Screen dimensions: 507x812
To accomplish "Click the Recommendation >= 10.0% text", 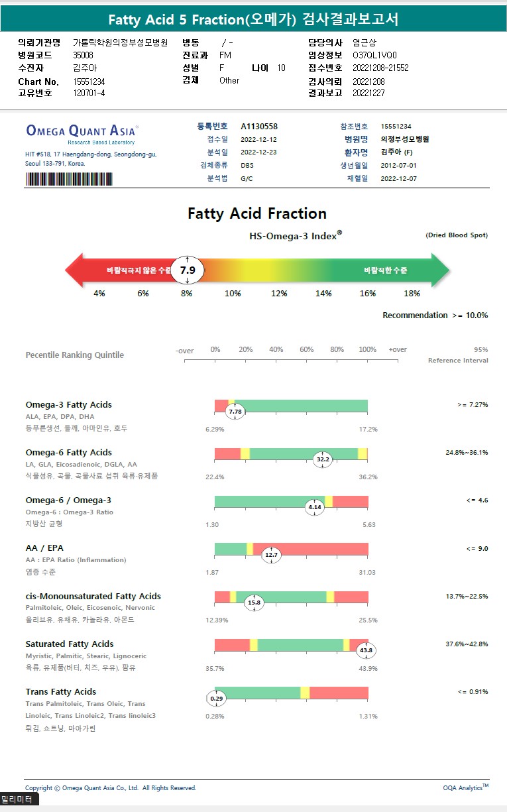I will 435,316.
